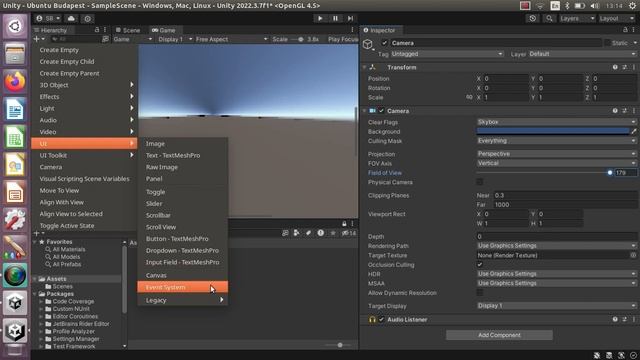Image resolution: width=640 pixels, height=360 pixels.
Task: Choose Button - TextMeshPro entry
Action: click(182, 239)
